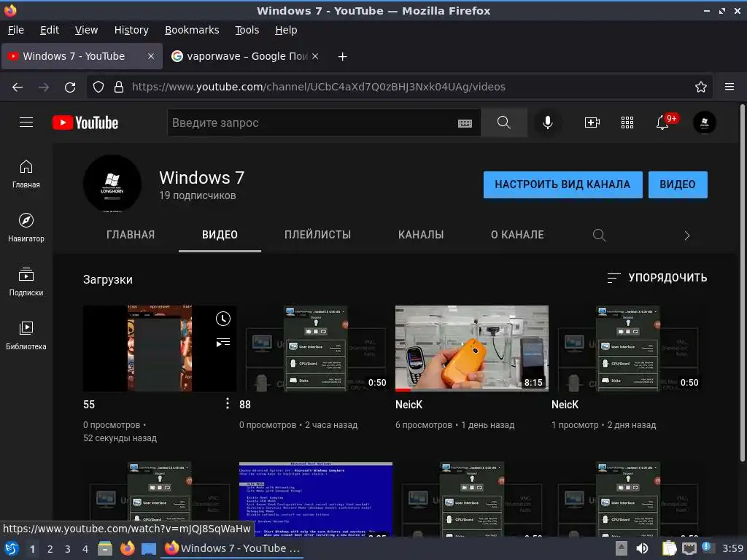Open the blue boot screen thumbnail
This screenshot has height=560, width=747.
tap(316, 499)
